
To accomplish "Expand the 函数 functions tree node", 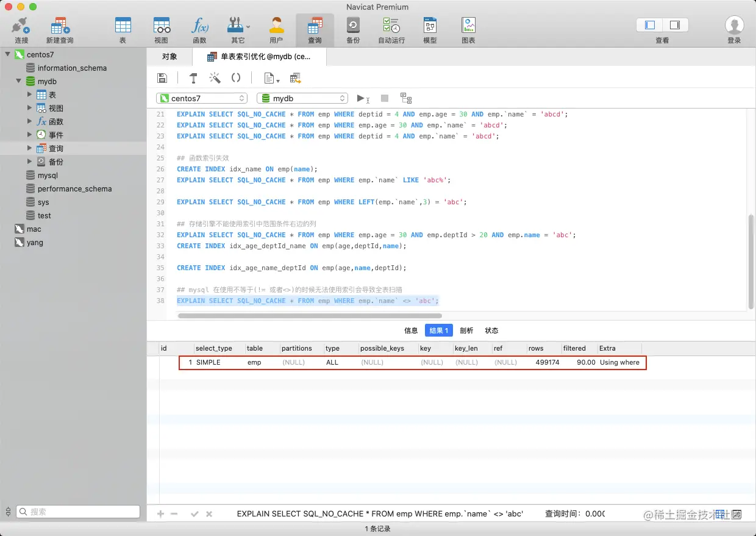I will [29, 121].
